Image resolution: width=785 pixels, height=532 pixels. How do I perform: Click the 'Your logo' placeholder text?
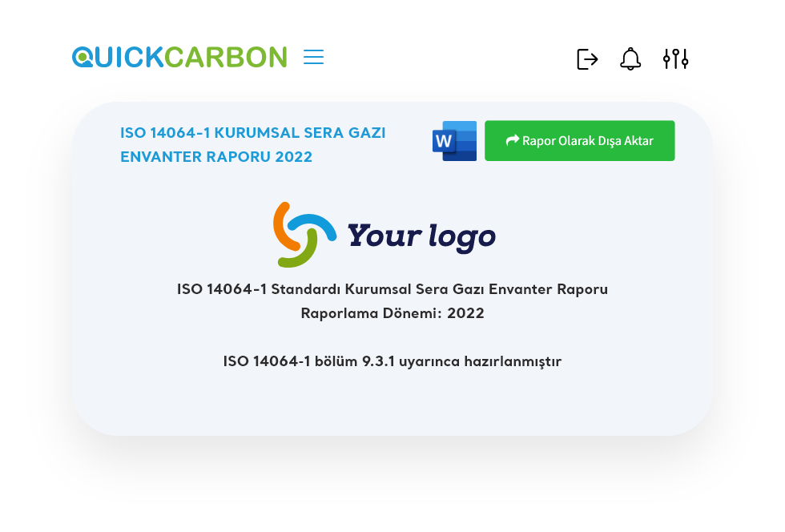pos(421,236)
